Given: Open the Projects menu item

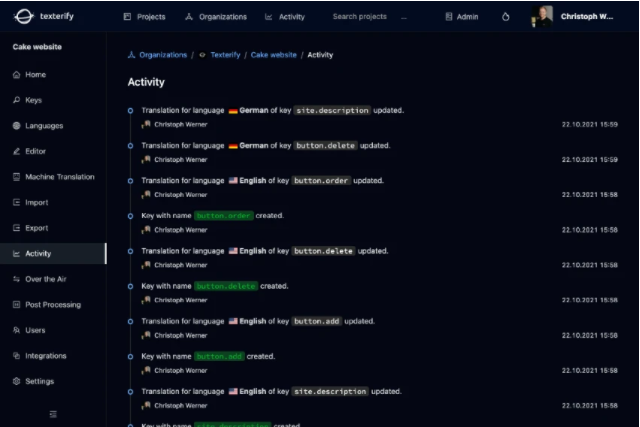Looking at the screenshot, I should [144, 17].
